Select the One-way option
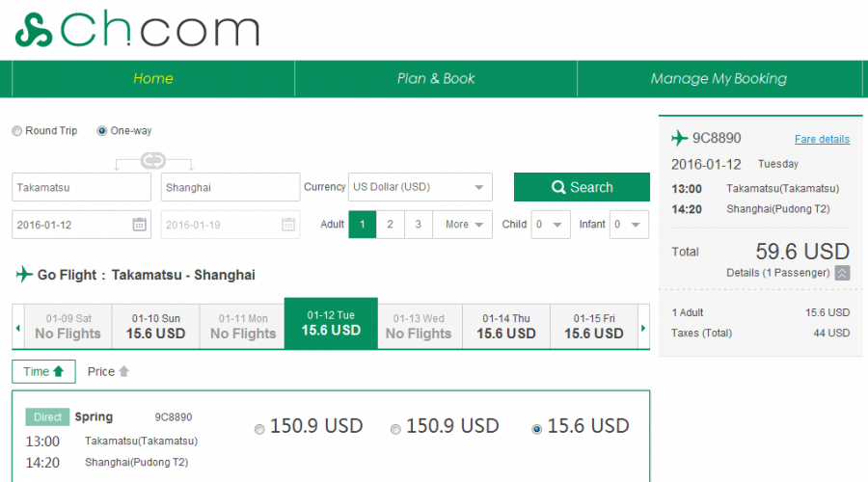The height and width of the screenshot is (482, 868). [x=102, y=131]
